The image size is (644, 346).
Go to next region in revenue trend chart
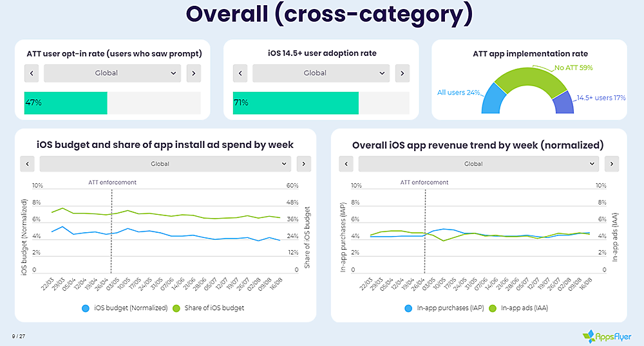click(x=612, y=164)
